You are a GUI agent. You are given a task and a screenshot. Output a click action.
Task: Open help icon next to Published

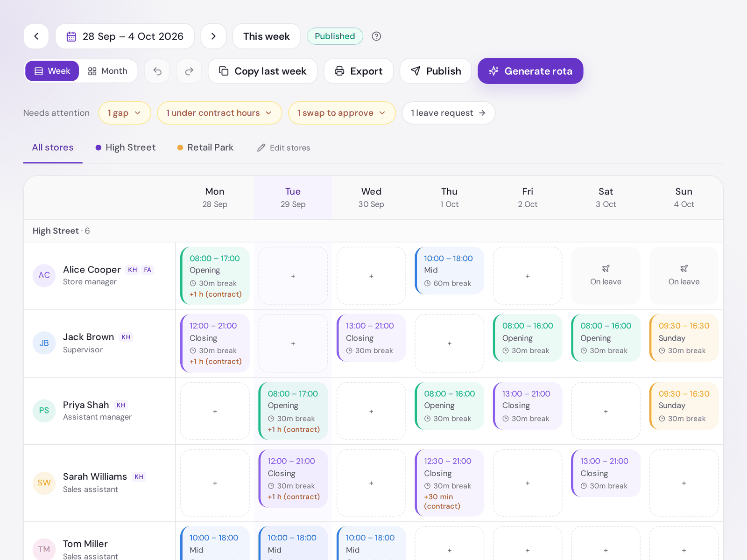pos(376,36)
